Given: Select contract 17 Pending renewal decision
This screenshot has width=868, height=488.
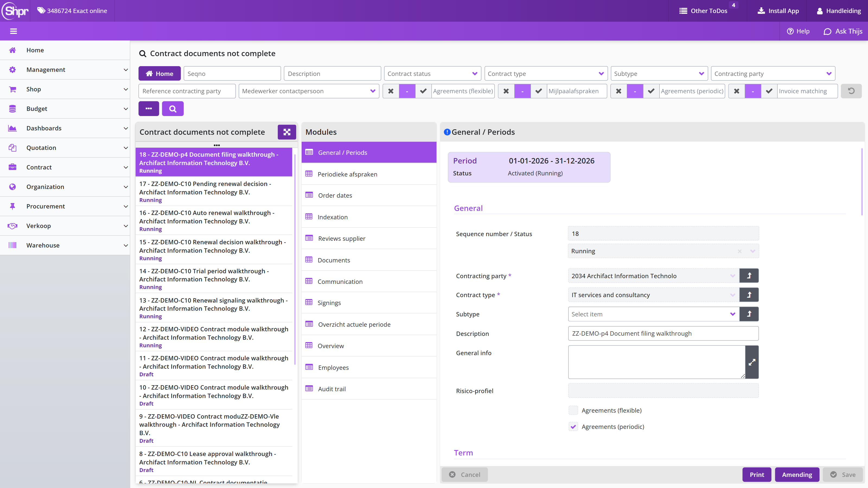Looking at the screenshot, I should (x=214, y=191).
